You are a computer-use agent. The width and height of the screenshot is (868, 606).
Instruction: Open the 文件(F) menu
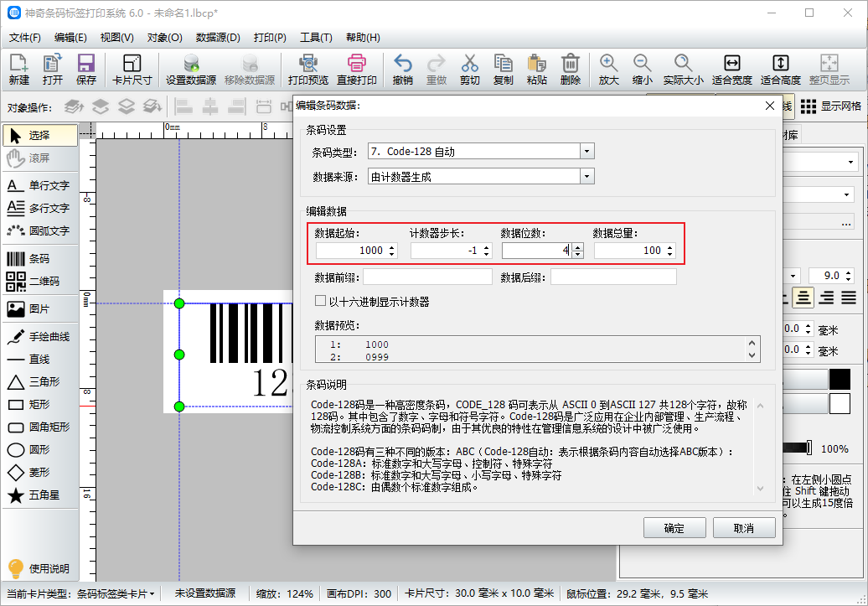coord(25,38)
